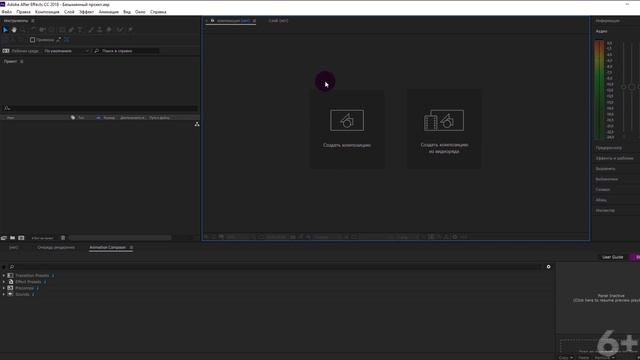Viewport: 640px width, 360px height.
Task: Expand the Transition Presets folder
Action: (4, 276)
